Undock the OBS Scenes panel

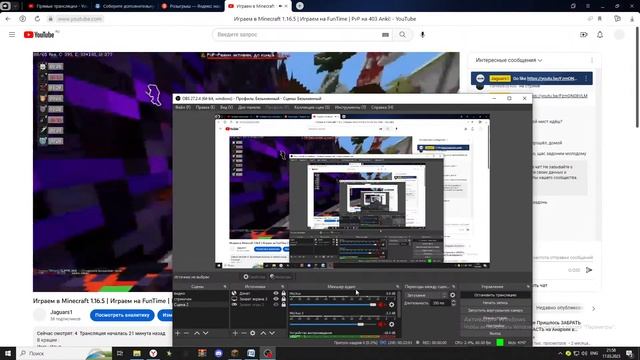click(x=225, y=287)
